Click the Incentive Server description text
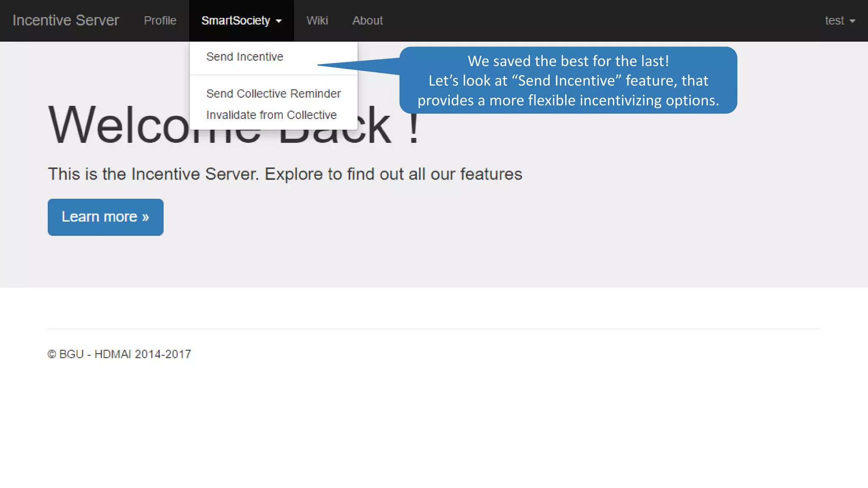 [x=285, y=174]
